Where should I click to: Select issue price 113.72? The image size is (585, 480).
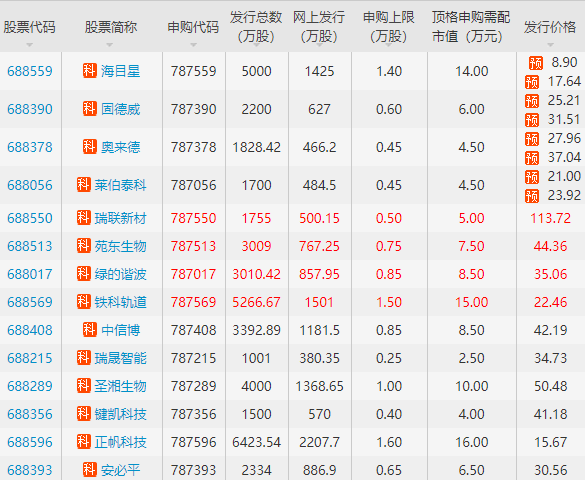tap(550, 218)
